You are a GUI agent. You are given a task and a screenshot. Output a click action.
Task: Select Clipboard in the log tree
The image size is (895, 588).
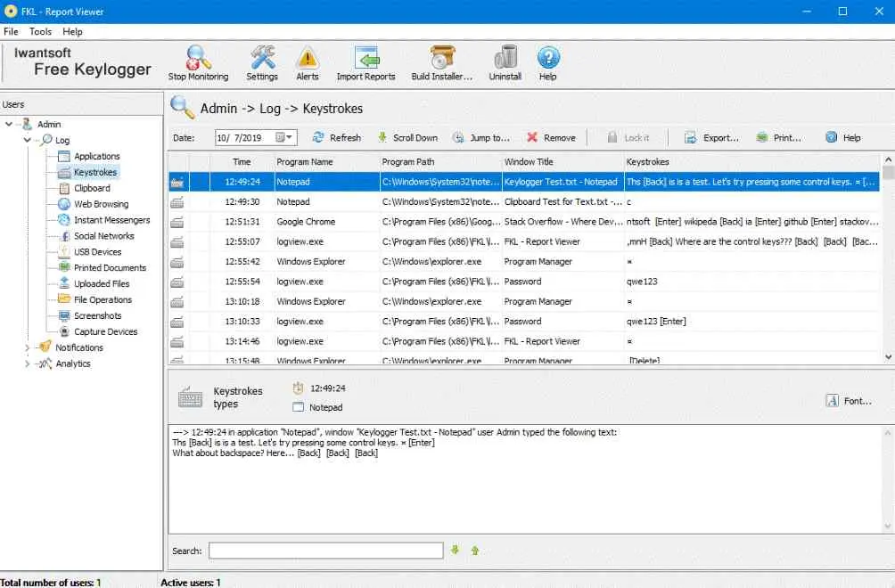coord(91,188)
